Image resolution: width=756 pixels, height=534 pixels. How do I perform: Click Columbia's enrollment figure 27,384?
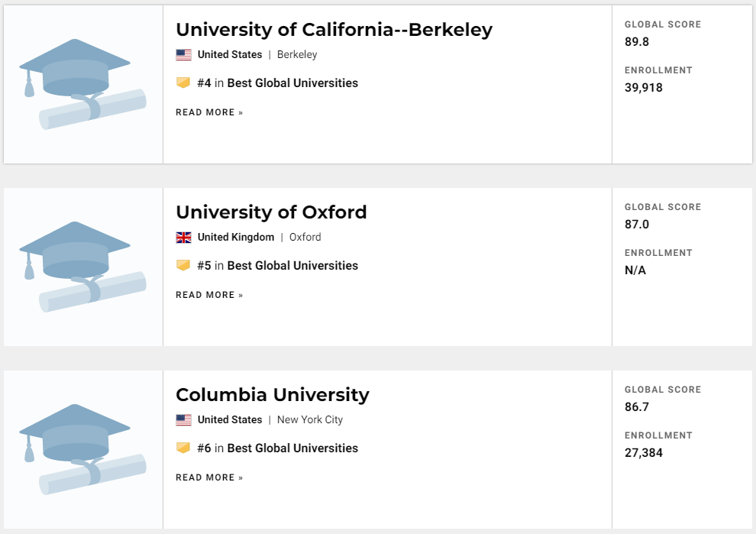pos(644,453)
